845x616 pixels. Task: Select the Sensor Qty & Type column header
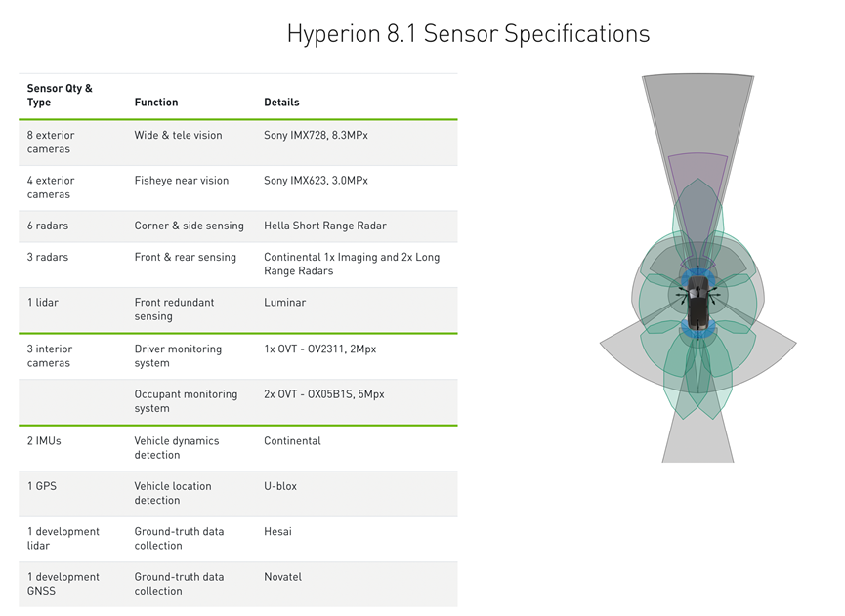click(60, 96)
